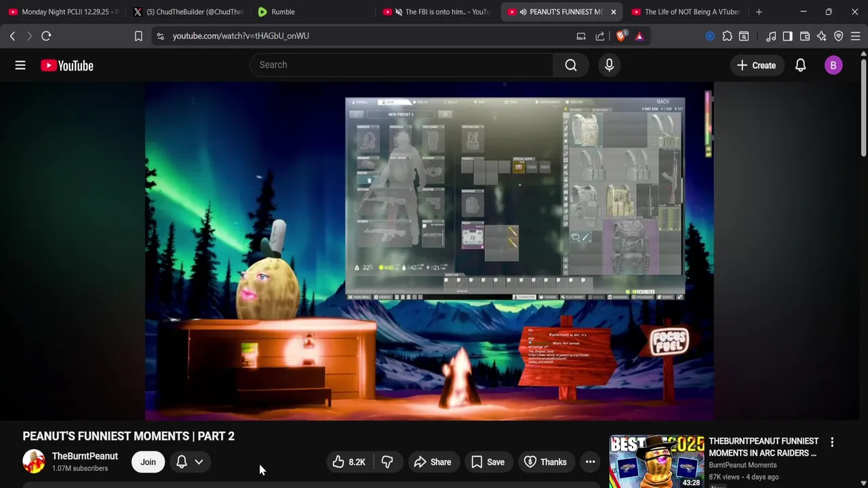Click the Join channel button

click(x=148, y=462)
